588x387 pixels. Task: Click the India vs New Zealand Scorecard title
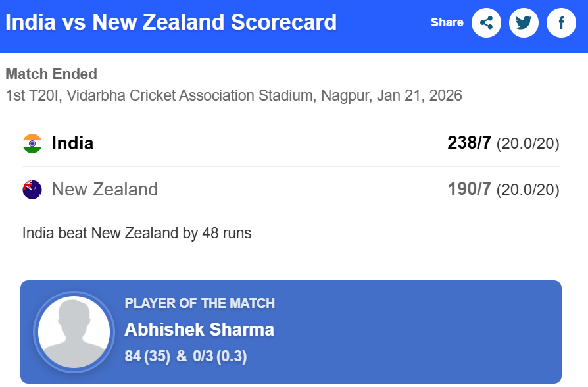171,22
